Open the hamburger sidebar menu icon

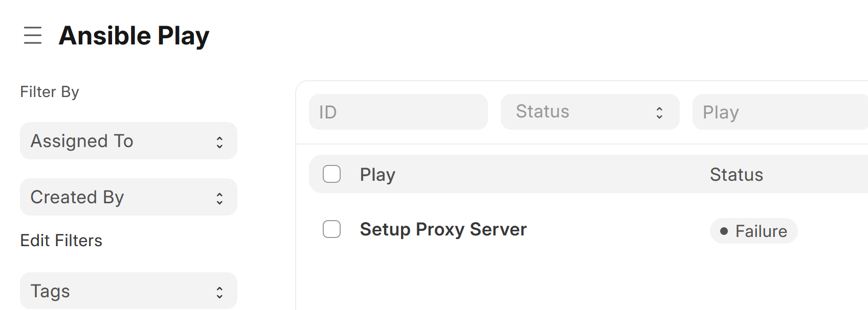tap(33, 35)
